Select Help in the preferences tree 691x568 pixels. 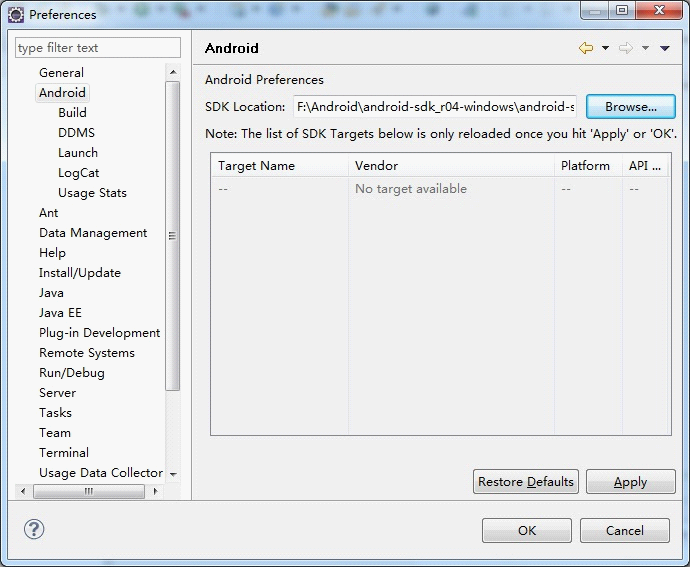click(52, 253)
